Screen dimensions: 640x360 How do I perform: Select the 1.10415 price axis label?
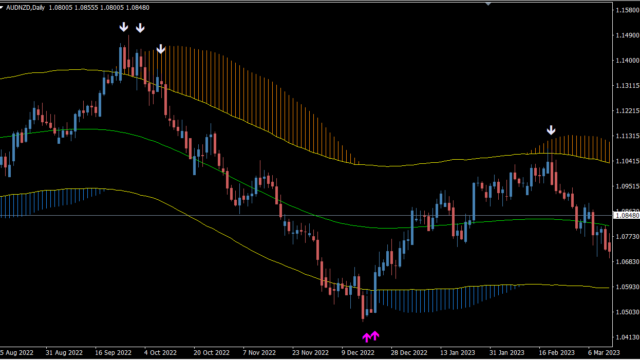pos(627,161)
